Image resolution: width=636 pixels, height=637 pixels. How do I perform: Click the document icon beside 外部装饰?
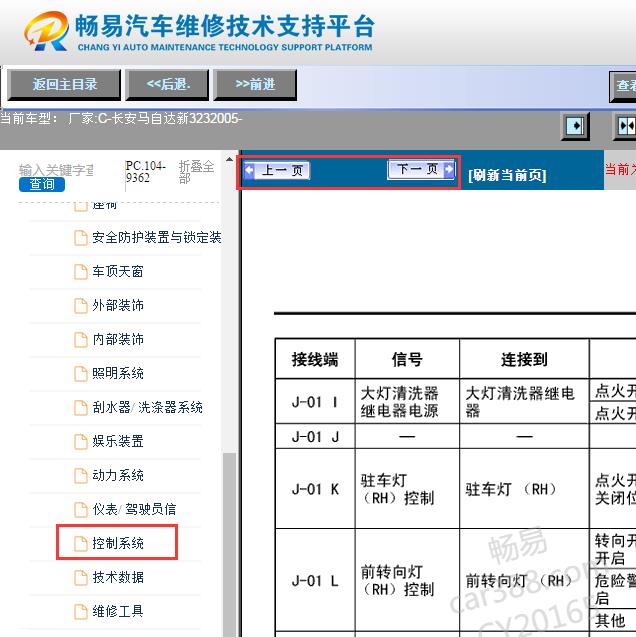80,306
